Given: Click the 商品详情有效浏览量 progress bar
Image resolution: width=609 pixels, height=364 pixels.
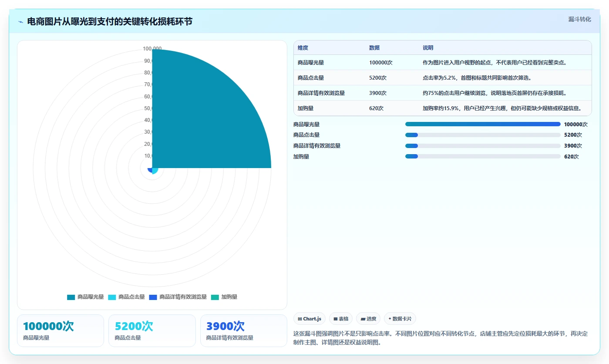Looking at the screenshot, I should click(483, 146).
